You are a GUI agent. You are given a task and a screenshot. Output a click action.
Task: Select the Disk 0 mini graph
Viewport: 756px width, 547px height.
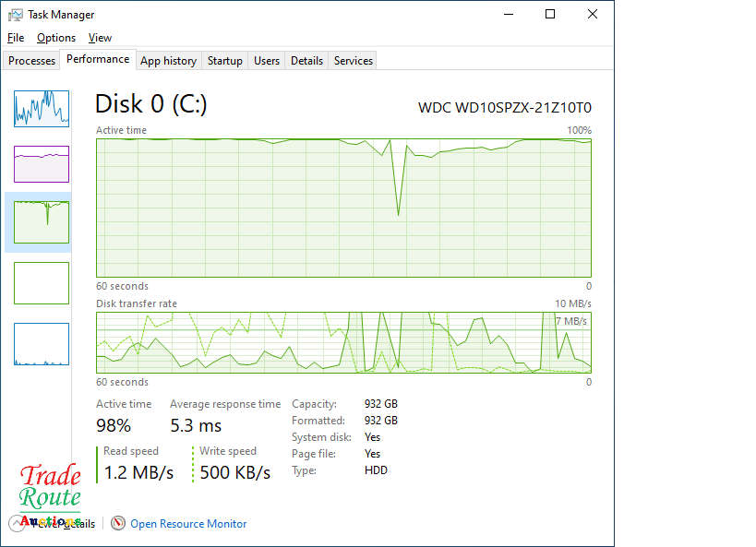(x=42, y=221)
